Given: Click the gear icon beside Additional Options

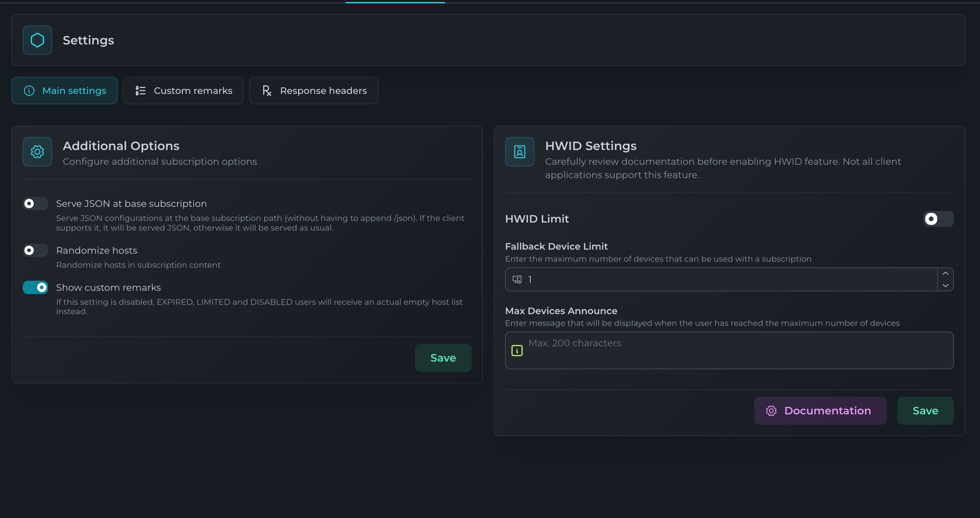Looking at the screenshot, I should [37, 152].
